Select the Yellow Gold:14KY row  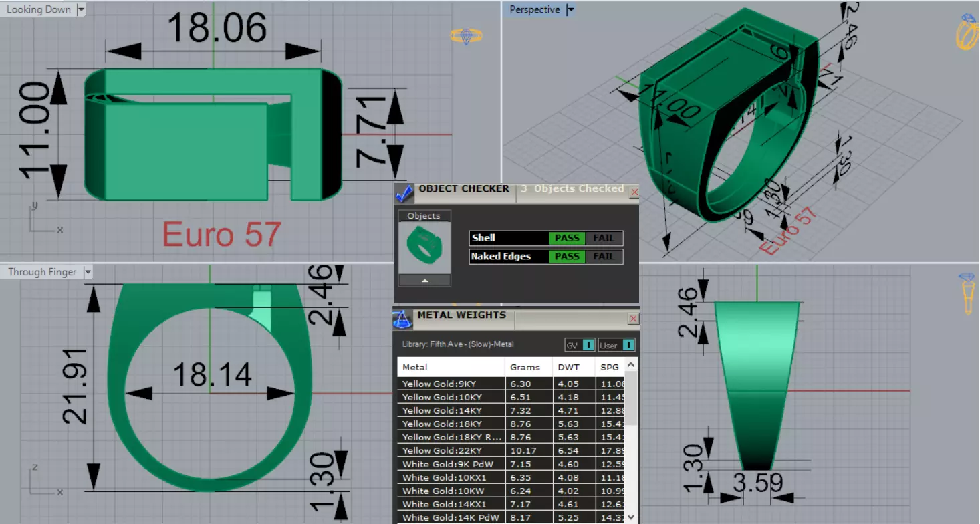coord(511,410)
